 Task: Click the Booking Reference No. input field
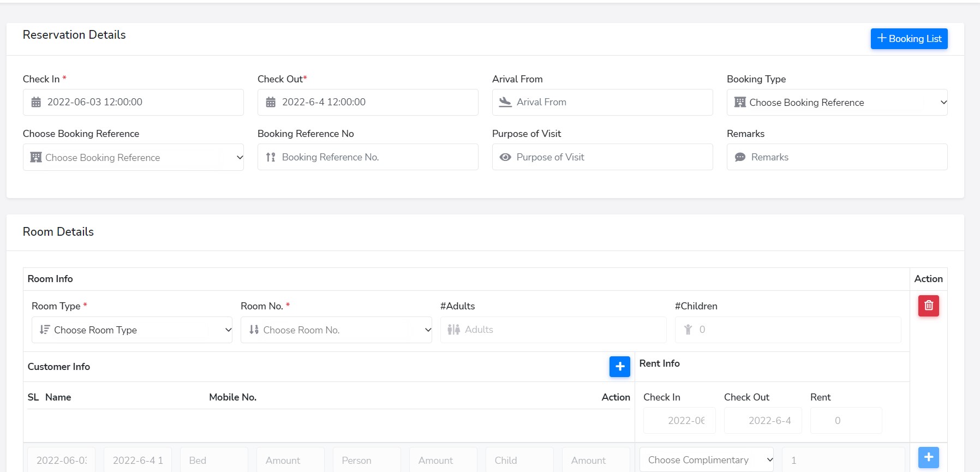pos(377,157)
